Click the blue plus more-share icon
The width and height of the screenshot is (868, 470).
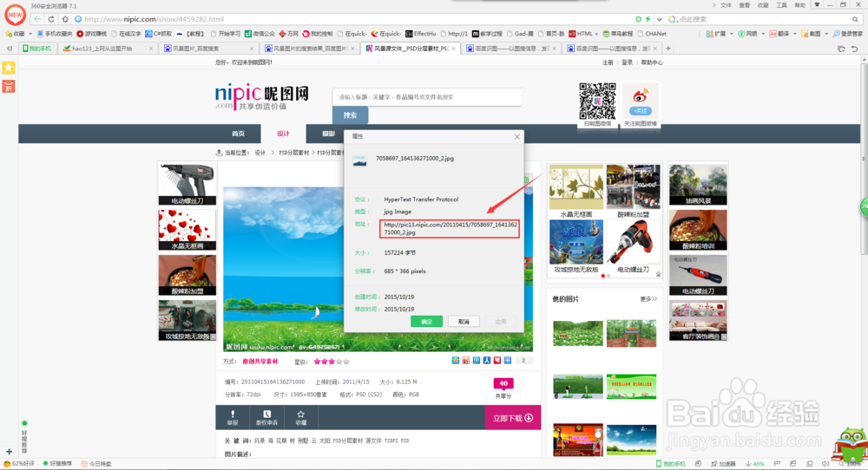(508, 361)
